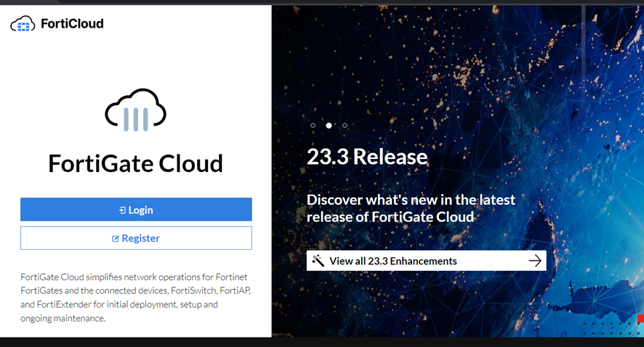
Task: Click the FortiGate Cloud title heading
Action: pyautogui.click(x=135, y=163)
